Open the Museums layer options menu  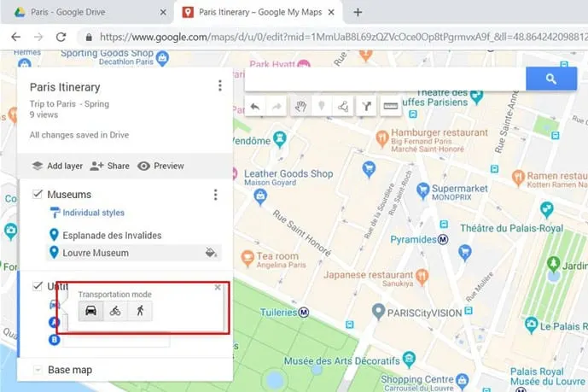coord(215,195)
